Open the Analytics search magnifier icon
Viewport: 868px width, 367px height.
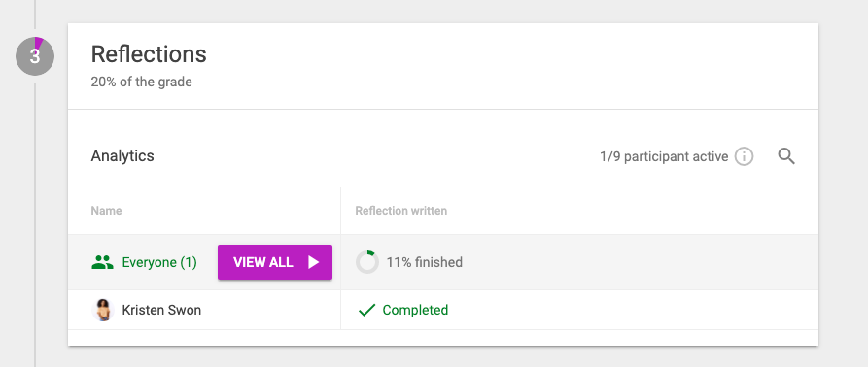(786, 156)
